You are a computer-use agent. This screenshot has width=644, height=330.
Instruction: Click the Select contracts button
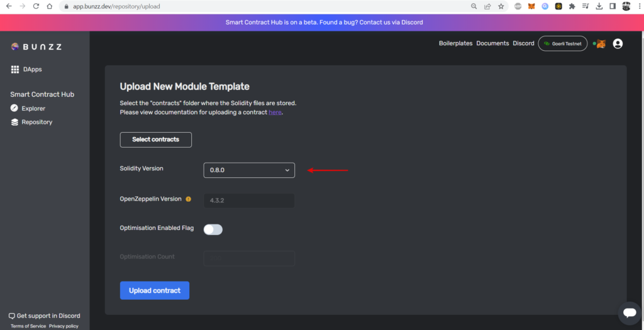(156, 140)
